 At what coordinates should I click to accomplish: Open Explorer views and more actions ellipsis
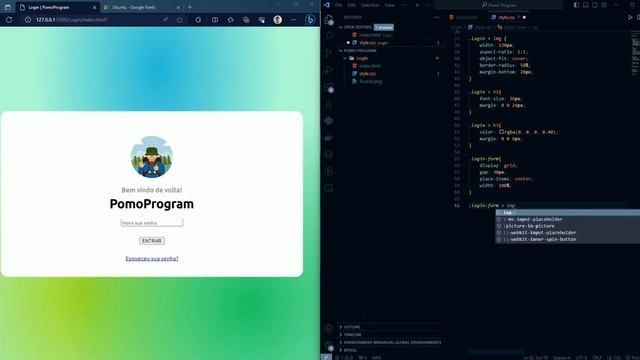[436, 18]
